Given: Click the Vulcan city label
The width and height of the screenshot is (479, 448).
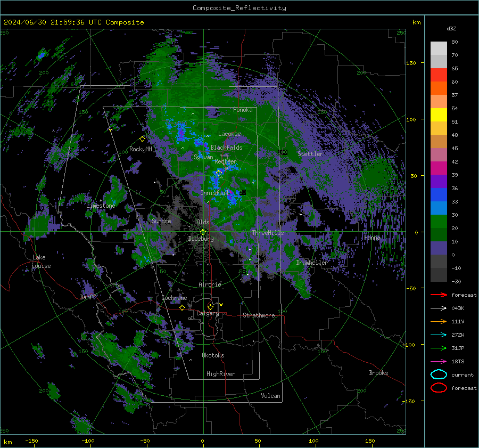Looking at the screenshot, I should pyautogui.click(x=271, y=396).
